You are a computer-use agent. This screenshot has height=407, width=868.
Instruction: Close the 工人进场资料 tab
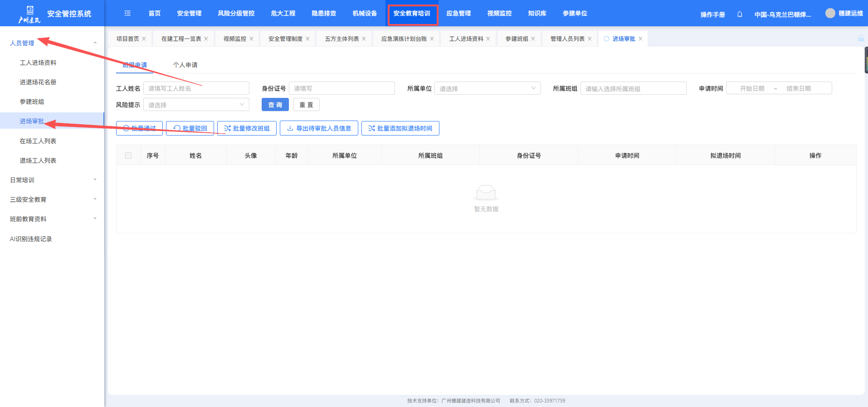tap(488, 39)
